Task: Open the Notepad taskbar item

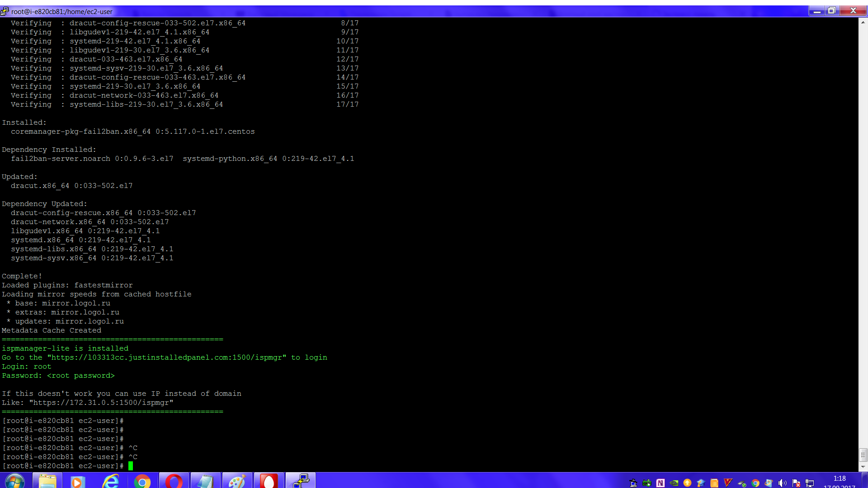Action: point(205,481)
